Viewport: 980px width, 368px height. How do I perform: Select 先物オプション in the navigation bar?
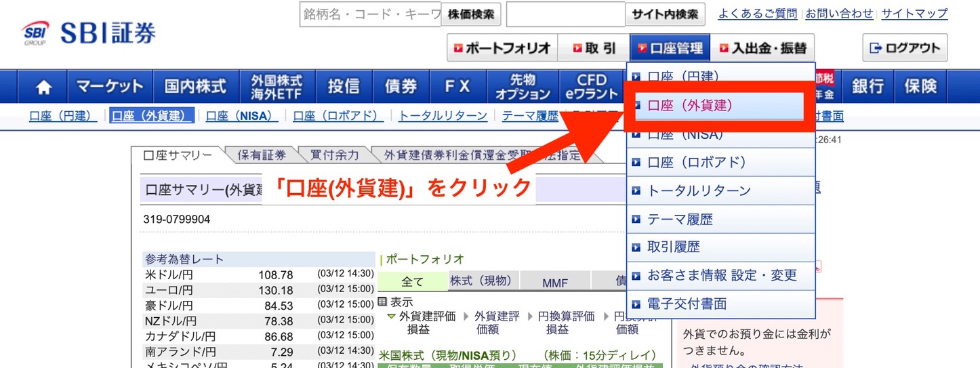(x=522, y=86)
